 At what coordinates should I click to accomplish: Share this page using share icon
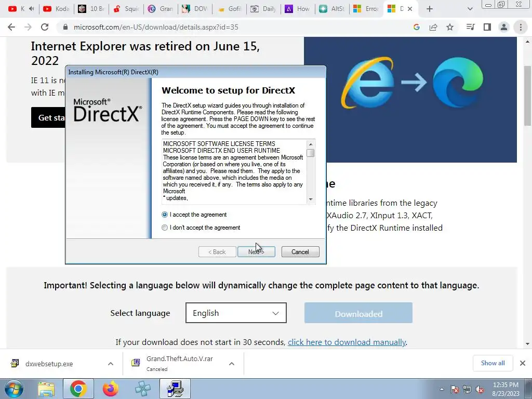click(x=433, y=27)
